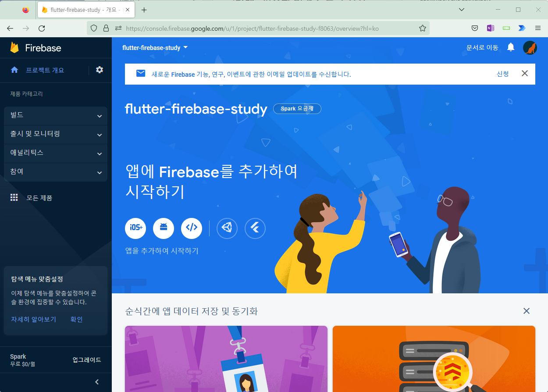Image resolution: width=548 pixels, height=392 pixels.
Task: Click the home icon beside 프로젝트 개요
Action: (x=14, y=70)
